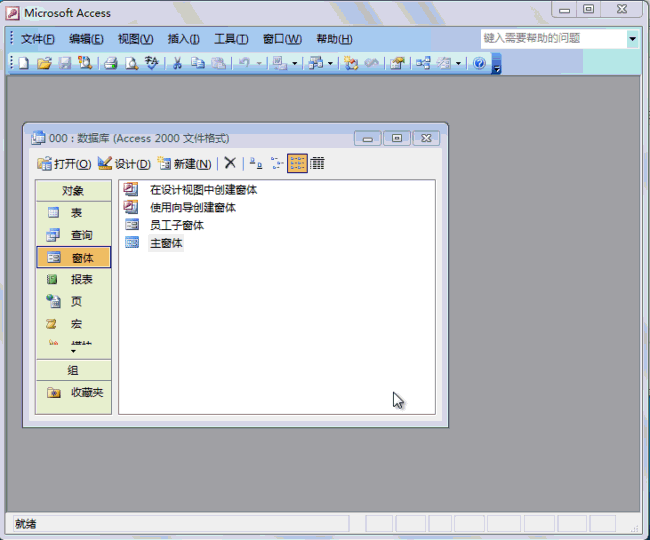Select 查询 in the objects bar
650x540 pixels.
click(73, 235)
